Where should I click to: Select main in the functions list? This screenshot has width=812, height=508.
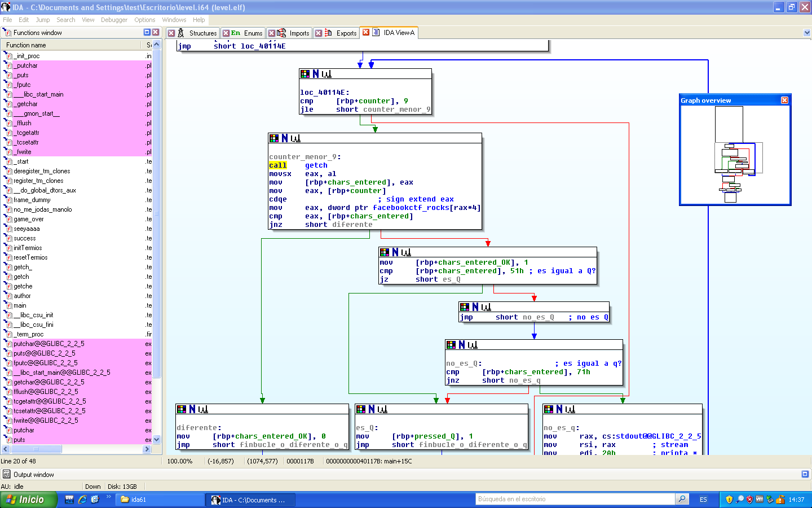click(x=20, y=305)
